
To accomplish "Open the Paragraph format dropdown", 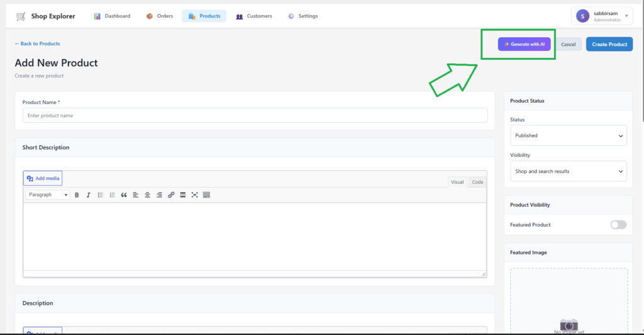I will (48, 195).
